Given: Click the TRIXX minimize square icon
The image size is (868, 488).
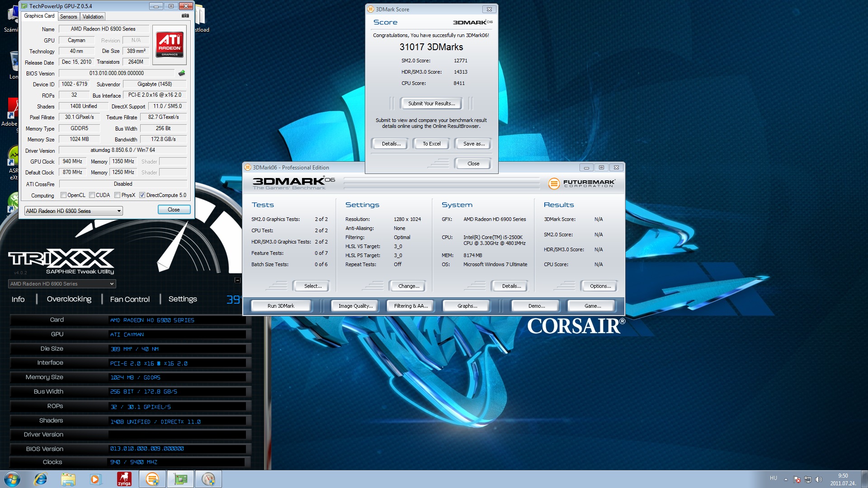Looking at the screenshot, I should [237, 280].
